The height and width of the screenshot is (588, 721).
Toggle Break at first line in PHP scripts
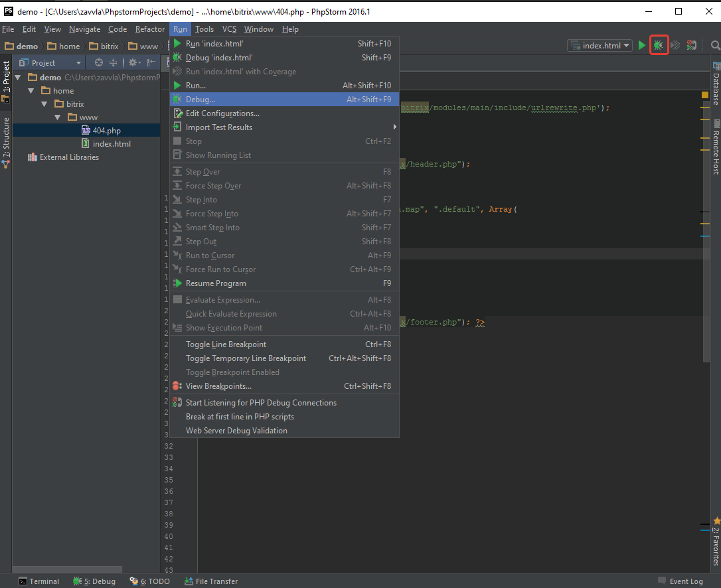240,417
